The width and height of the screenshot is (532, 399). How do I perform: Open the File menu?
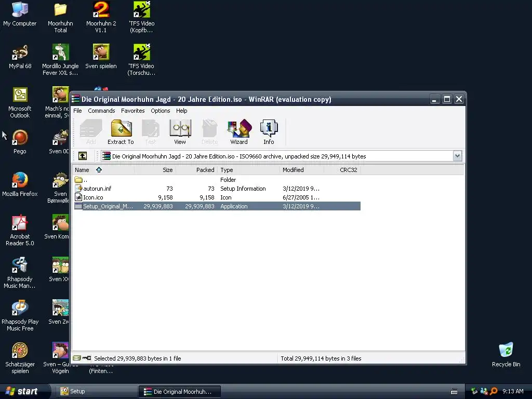(x=77, y=111)
